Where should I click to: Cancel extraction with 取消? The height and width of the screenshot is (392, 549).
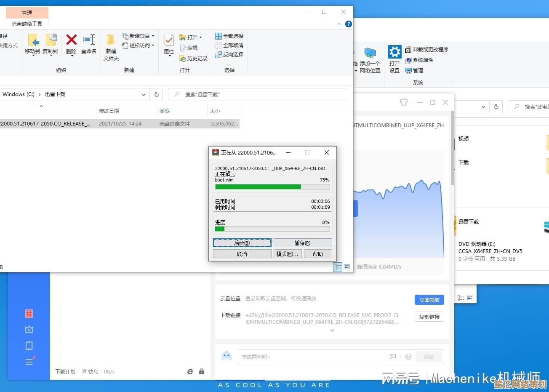(242, 254)
